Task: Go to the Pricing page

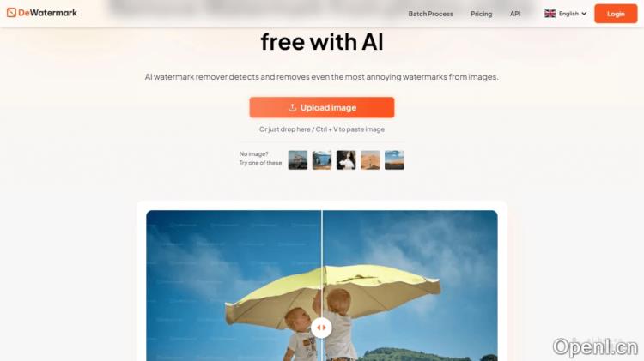Action: pos(482,14)
